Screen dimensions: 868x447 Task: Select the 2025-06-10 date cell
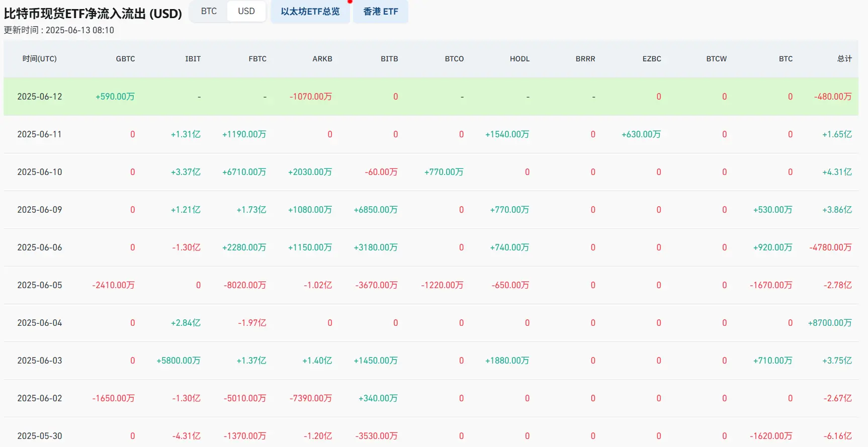(x=40, y=172)
